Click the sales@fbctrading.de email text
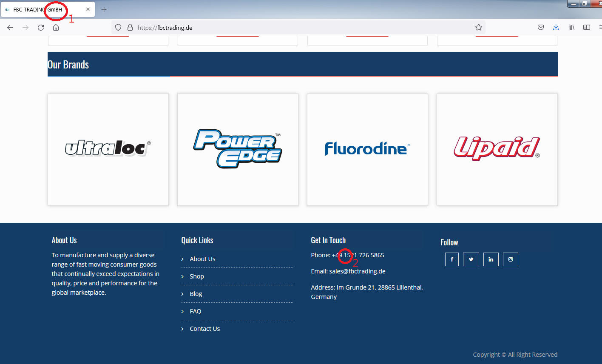Viewport: 602px width, 364px height. click(357, 271)
